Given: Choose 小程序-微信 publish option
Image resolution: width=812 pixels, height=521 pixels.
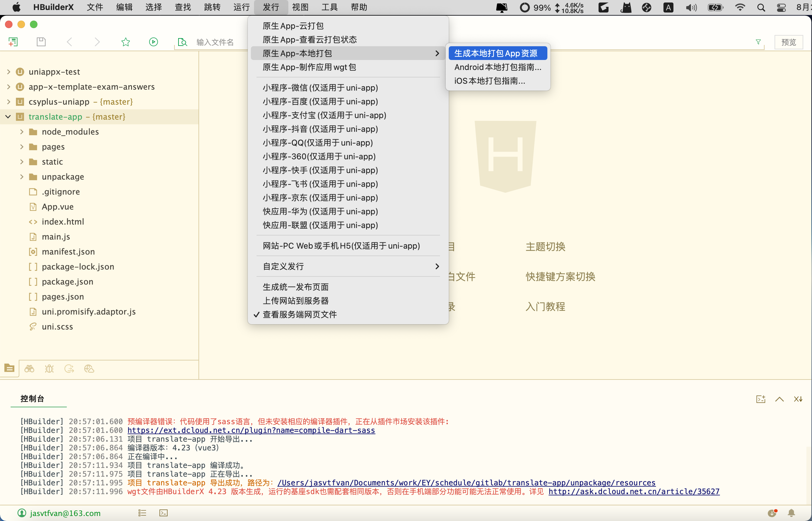Looking at the screenshot, I should (348, 88).
